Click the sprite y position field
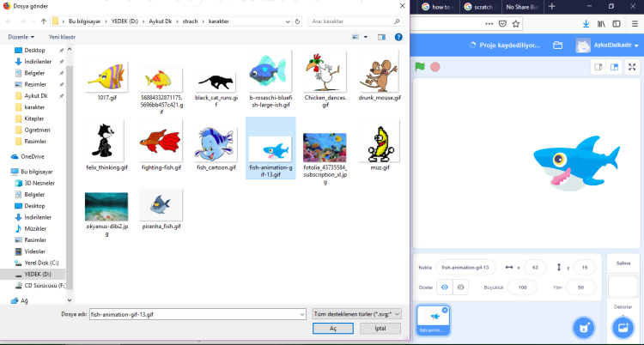Image resolution: width=644 pixels, height=345 pixels. coord(585,268)
